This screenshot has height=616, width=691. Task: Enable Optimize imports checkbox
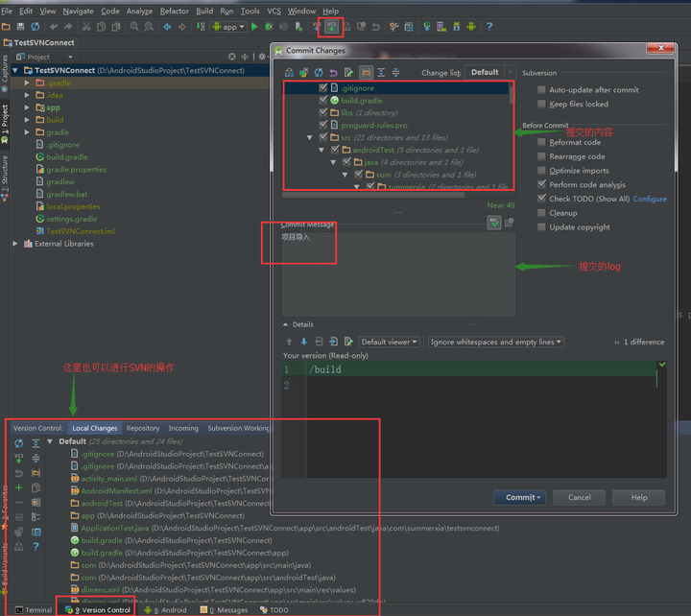[541, 171]
